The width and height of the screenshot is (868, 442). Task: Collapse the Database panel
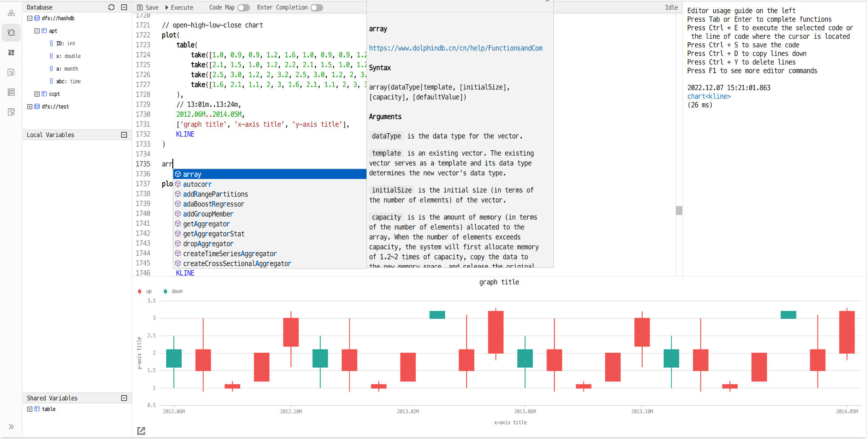coord(124,7)
